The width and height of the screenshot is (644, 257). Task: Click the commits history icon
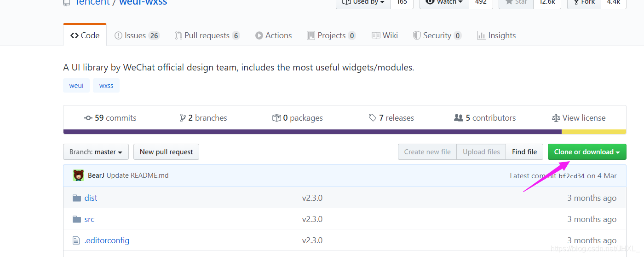[x=88, y=118]
